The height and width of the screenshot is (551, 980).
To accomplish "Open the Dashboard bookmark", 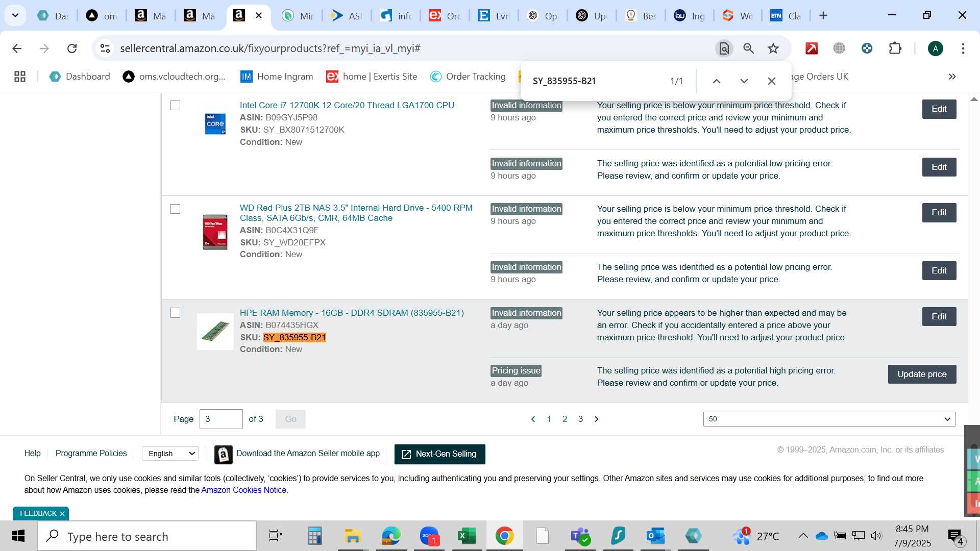I will [80, 77].
